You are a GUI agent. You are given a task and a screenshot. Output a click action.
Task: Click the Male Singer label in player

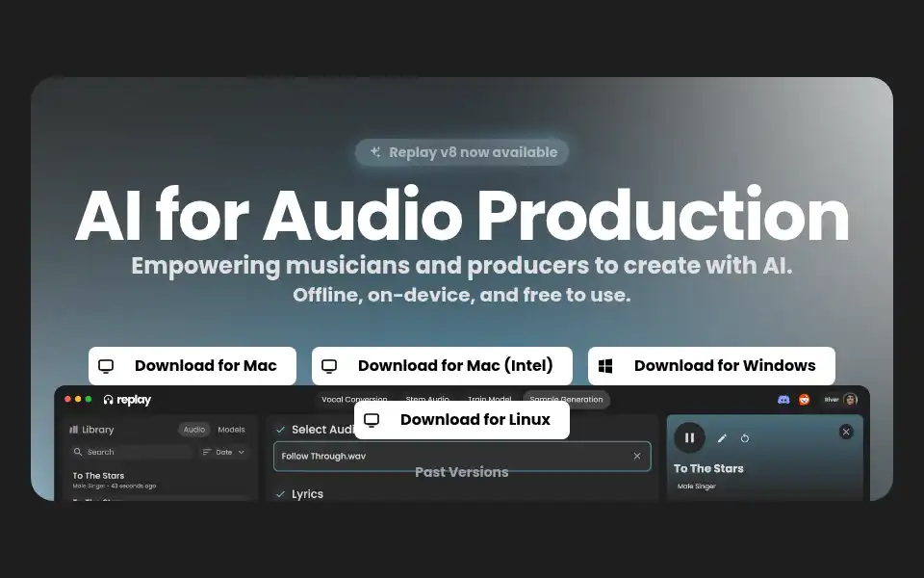tap(697, 486)
